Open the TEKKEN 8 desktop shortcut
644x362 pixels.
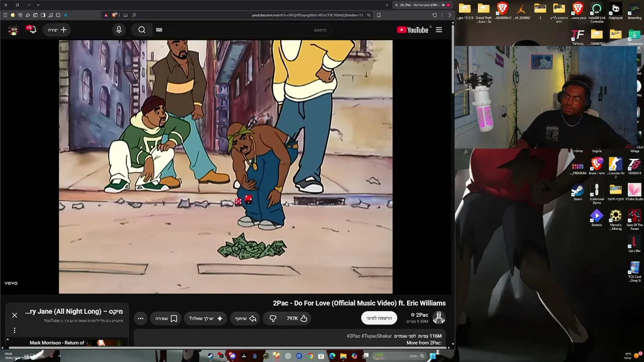(x=634, y=166)
